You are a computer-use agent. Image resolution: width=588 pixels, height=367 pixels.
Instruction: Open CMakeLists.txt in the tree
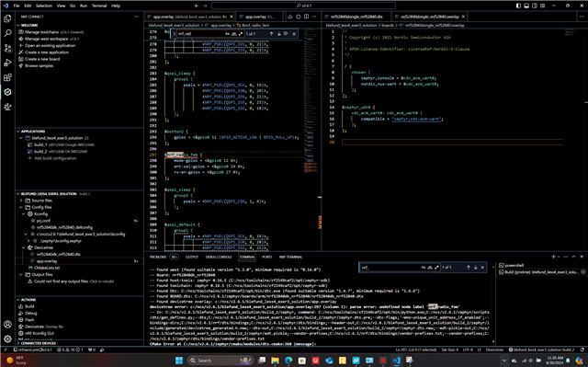(47, 268)
